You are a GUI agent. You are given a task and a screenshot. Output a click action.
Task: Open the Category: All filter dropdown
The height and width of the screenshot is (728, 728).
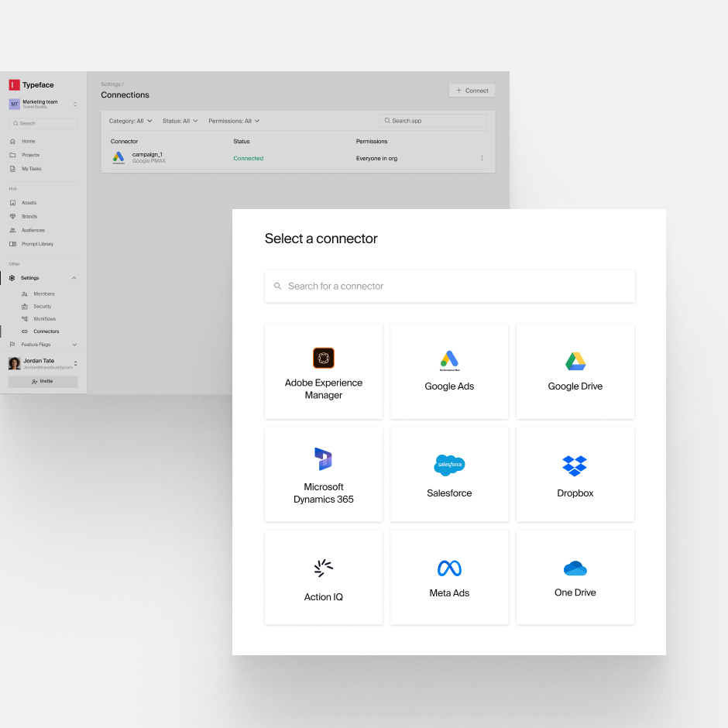[130, 121]
